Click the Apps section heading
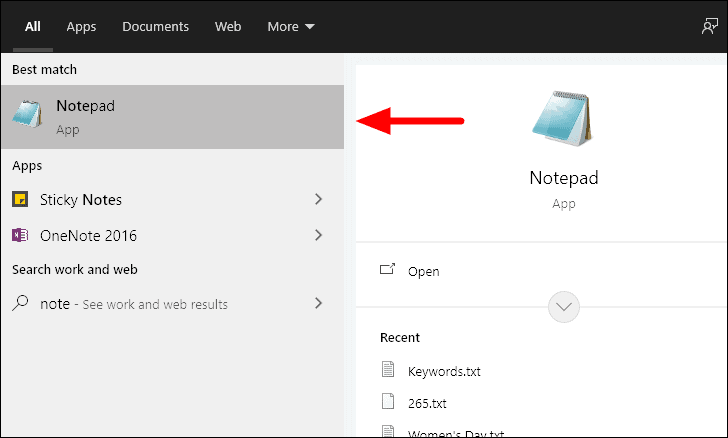 coord(27,166)
